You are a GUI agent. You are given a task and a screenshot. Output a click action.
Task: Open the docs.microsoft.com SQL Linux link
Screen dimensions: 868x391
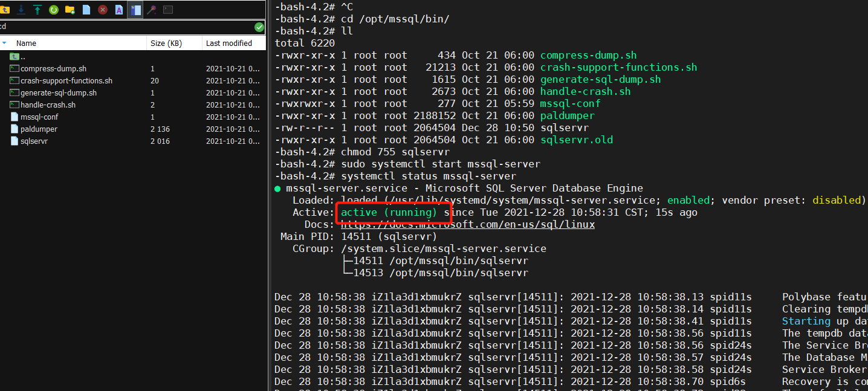(465, 224)
